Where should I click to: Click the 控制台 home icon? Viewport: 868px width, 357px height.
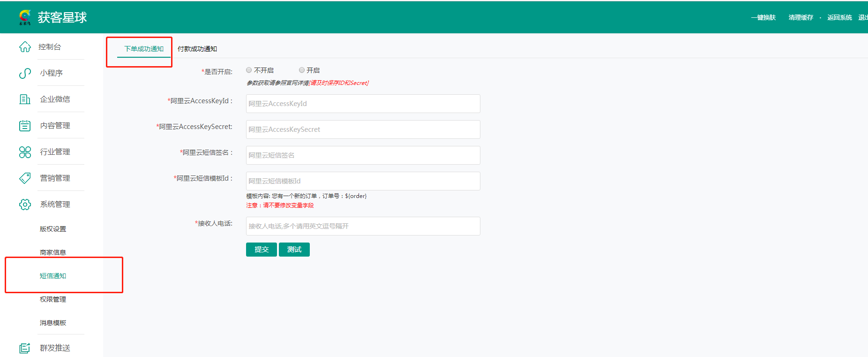point(25,47)
